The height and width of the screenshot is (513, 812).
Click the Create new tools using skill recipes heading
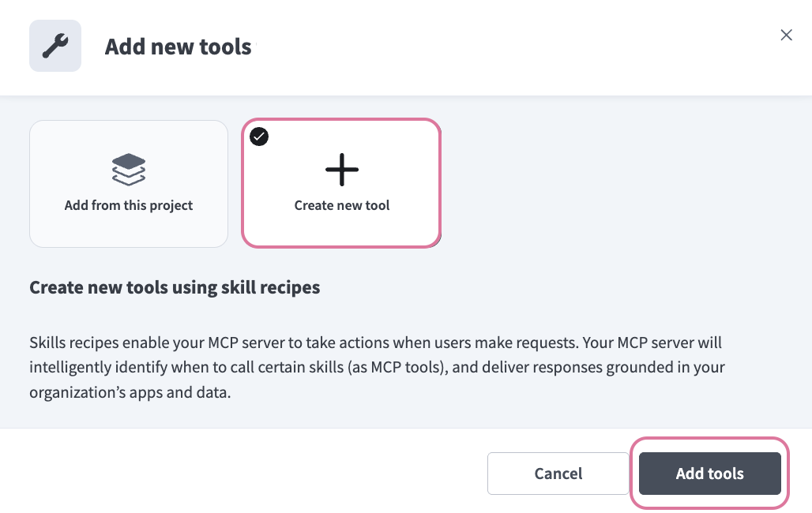click(174, 287)
